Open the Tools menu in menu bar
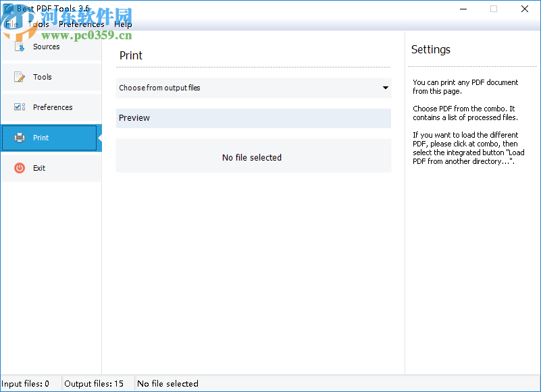The height and width of the screenshot is (392, 541). (x=38, y=24)
